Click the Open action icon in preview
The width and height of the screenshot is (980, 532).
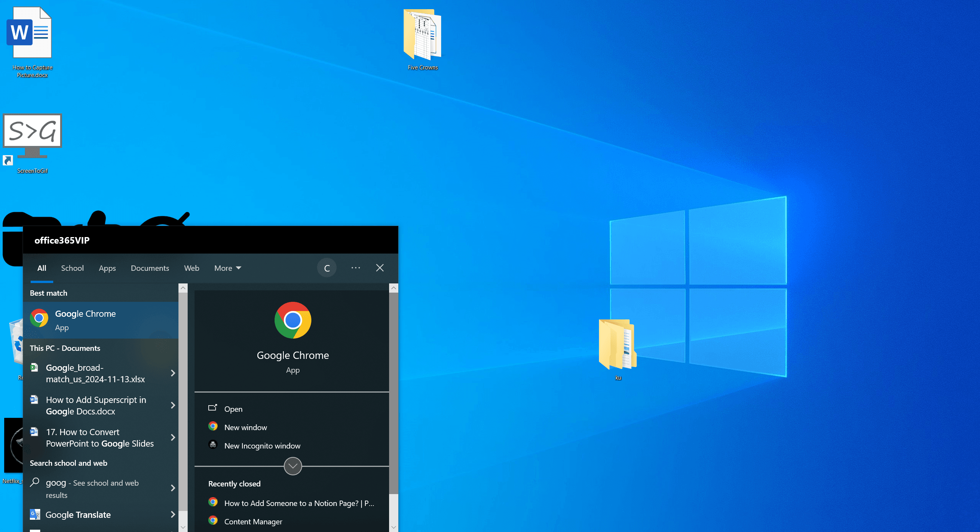click(213, 408)
